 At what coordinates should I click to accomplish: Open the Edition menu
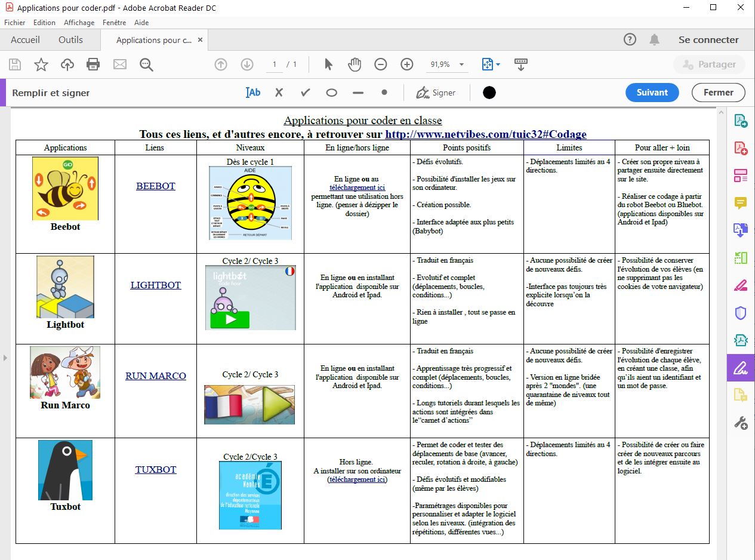44,23
